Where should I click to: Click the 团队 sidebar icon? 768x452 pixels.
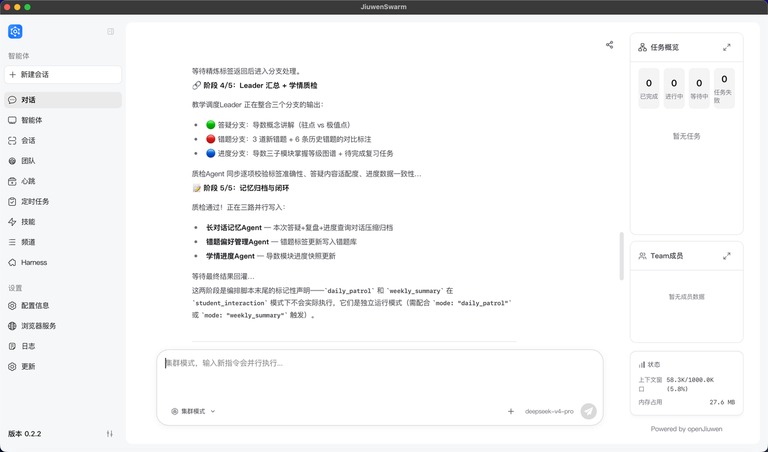tap(12, 161)
